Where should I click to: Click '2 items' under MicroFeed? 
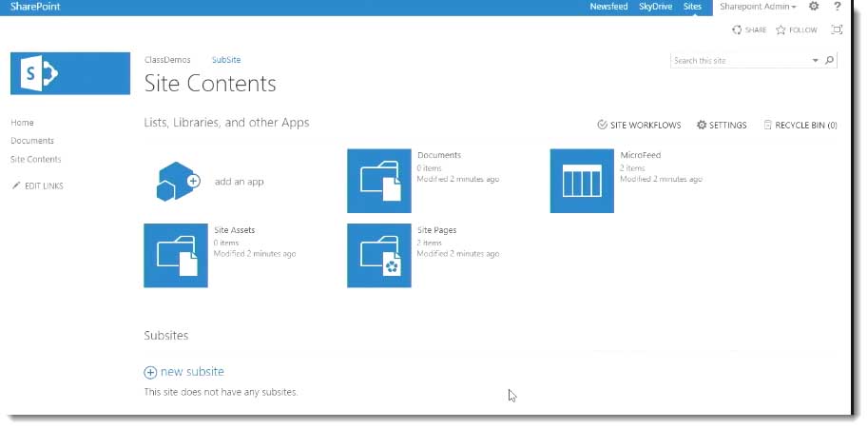coord(632,167)
